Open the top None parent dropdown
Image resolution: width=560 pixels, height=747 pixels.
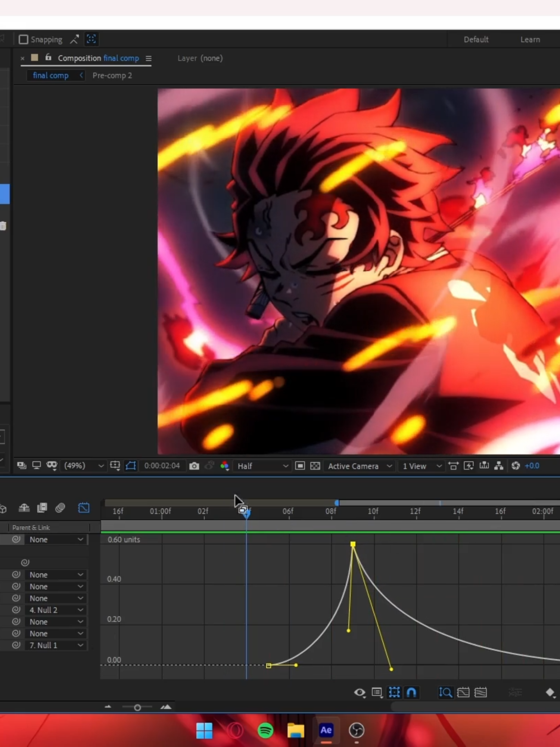point(56,539)
